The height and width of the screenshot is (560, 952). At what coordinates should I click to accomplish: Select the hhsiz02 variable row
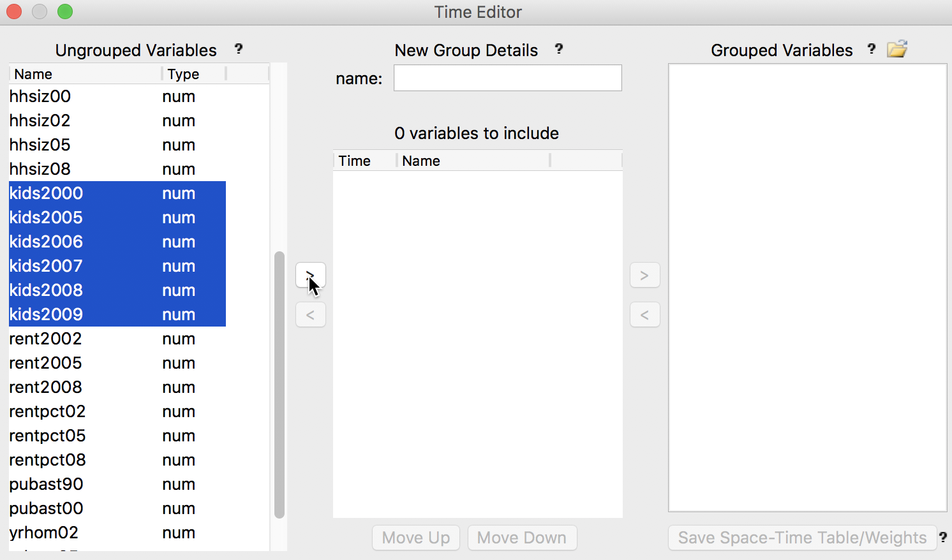pyautogui.click(x=117, y=121)
